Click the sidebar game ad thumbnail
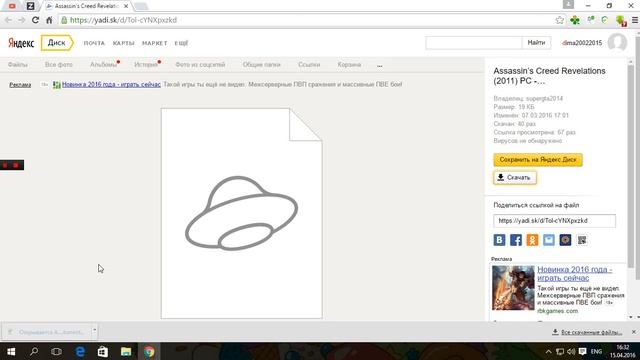Viewport: 640px width, 360px height. tap(513, 288)
